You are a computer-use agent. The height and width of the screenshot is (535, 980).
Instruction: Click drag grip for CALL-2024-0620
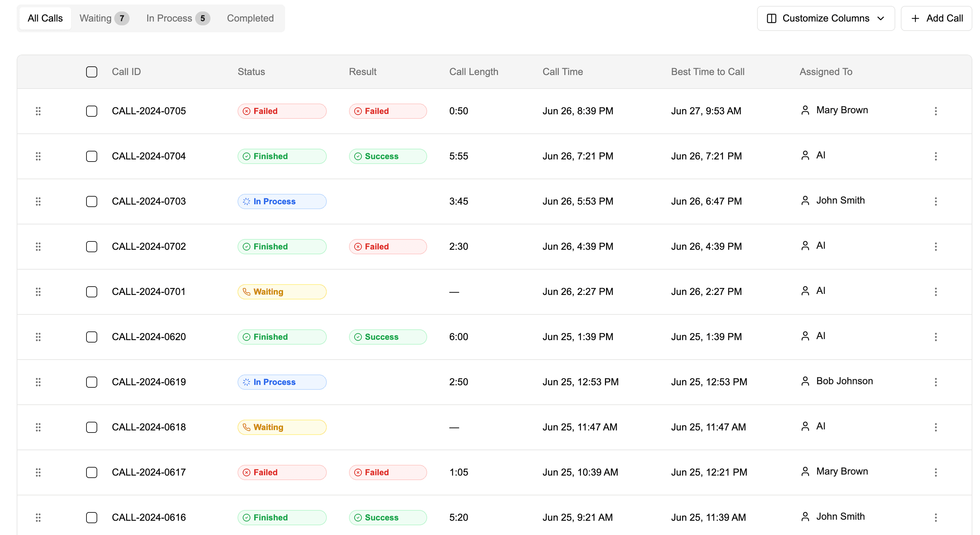pyautogui.click(x=38, y=337)
